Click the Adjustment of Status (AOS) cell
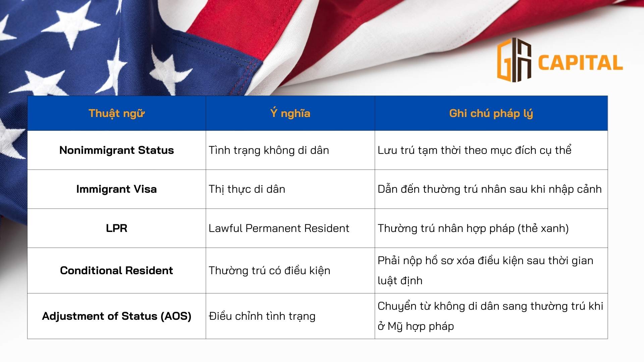 pyautogui.click(x=116, y=316)
